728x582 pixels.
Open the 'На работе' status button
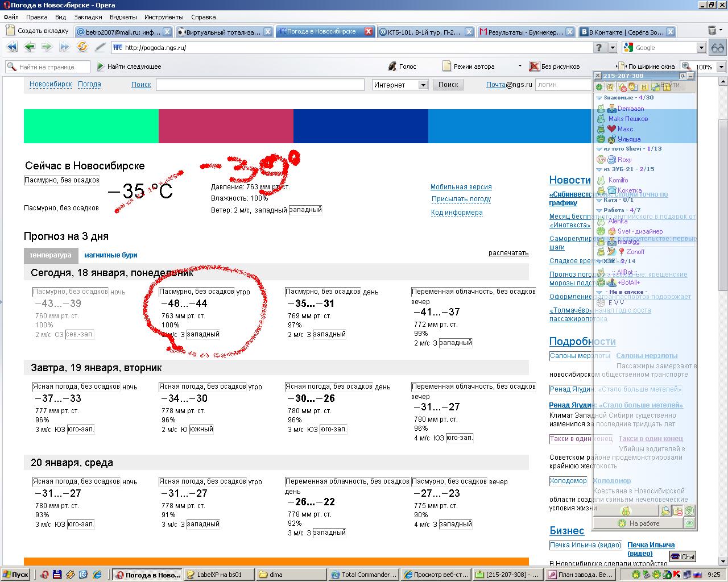pos(638,523)
